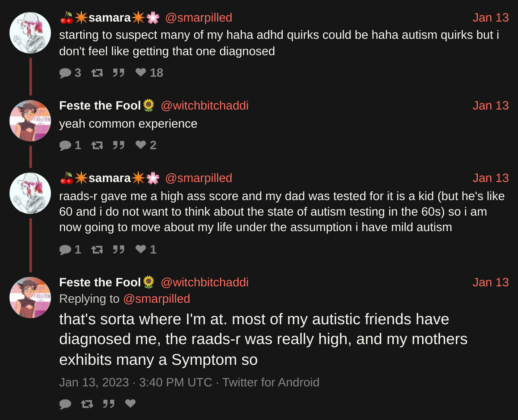Screen dimensions: 518x420
Task: Click Feste the Fool display name in final reply
Action: click(x=100, y=282)
